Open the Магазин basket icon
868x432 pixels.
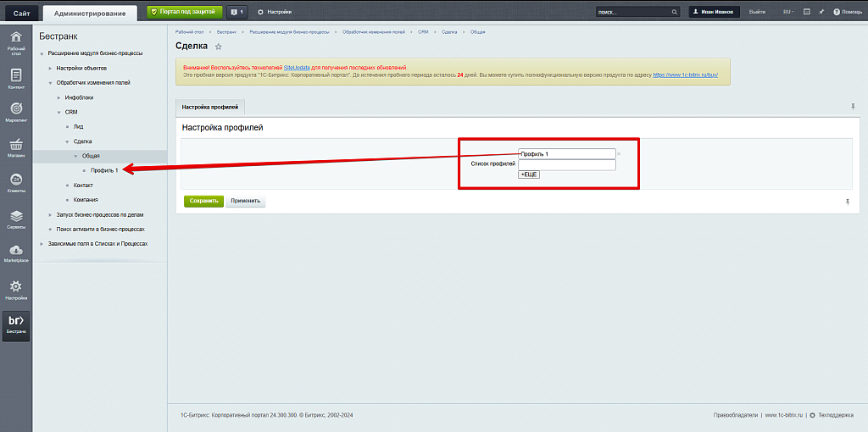pos(15,147)
